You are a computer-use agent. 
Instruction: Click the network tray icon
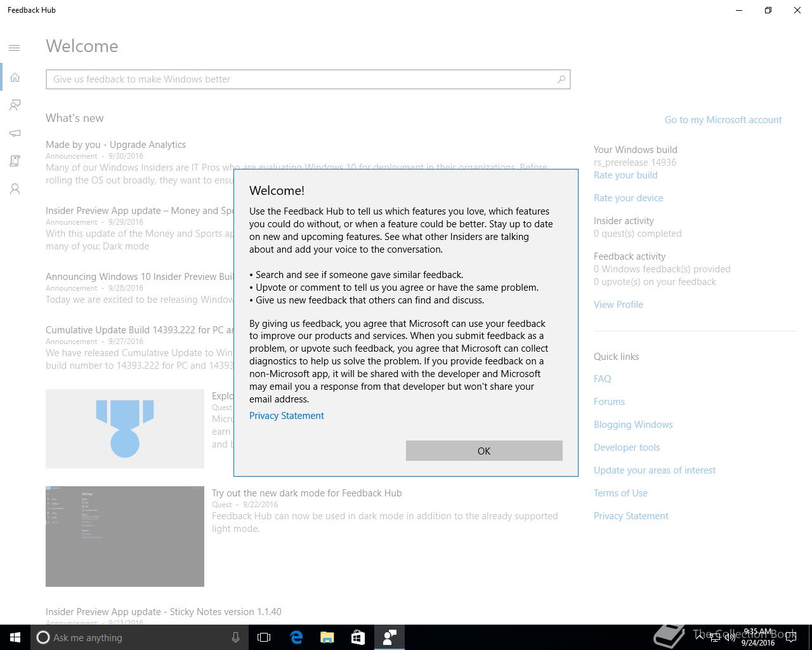(x=714, y=637)
